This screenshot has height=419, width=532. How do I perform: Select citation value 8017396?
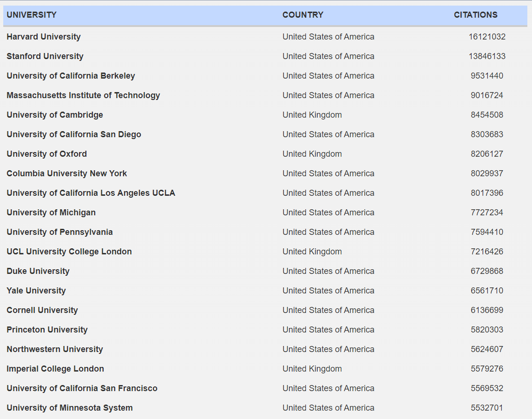(x=487, y=193)
